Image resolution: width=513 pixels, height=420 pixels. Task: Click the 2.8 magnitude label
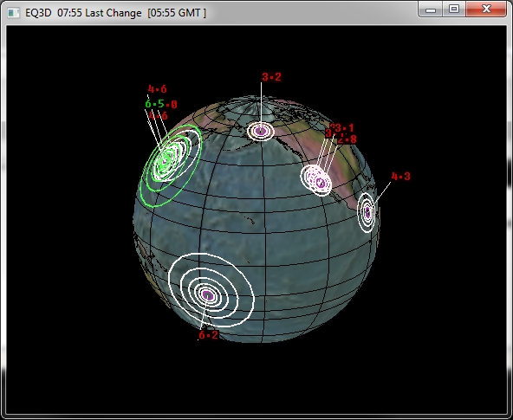[x=347, y=139]
